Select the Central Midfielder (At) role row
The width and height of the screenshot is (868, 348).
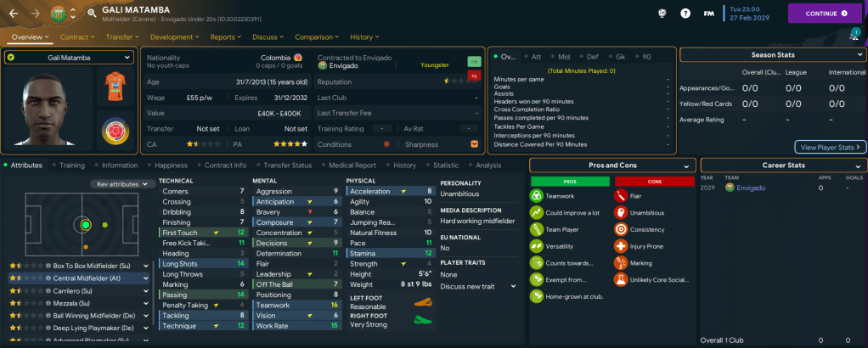78,278
